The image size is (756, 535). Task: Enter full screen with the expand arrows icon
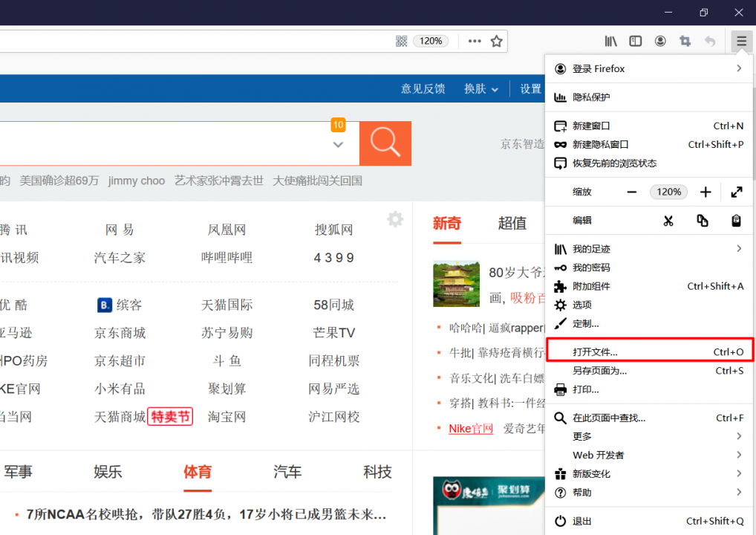736,192
